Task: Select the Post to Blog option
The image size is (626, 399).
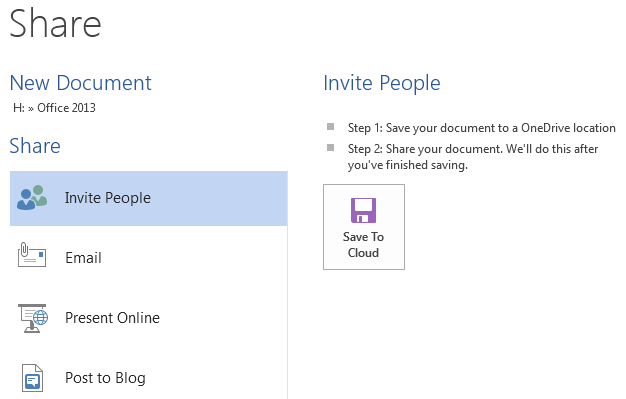Action: [149, 378]
